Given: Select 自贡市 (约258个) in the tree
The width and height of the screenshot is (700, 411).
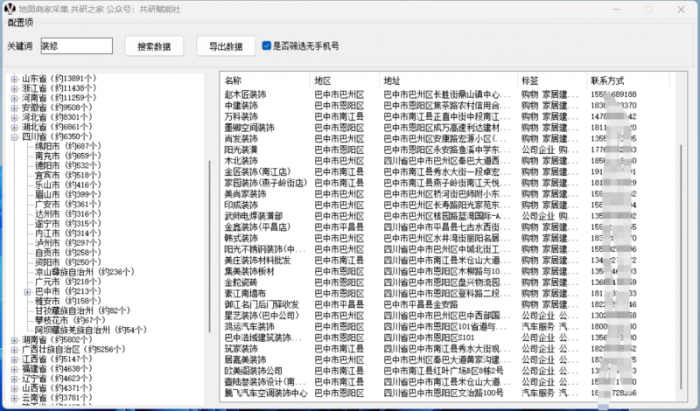Looking at the screenshot, I should (68, 253).
